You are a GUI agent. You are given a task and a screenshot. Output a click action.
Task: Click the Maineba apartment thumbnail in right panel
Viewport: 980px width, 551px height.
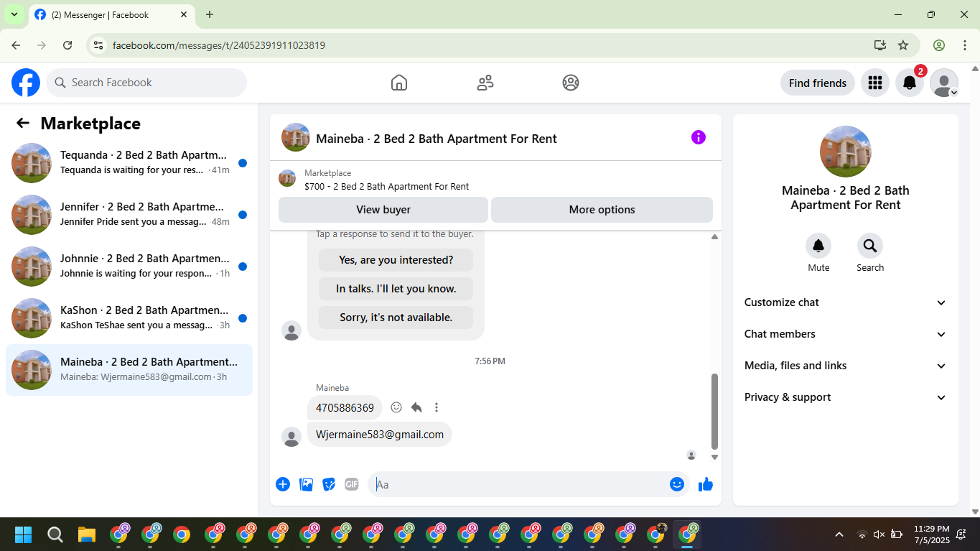846,152
